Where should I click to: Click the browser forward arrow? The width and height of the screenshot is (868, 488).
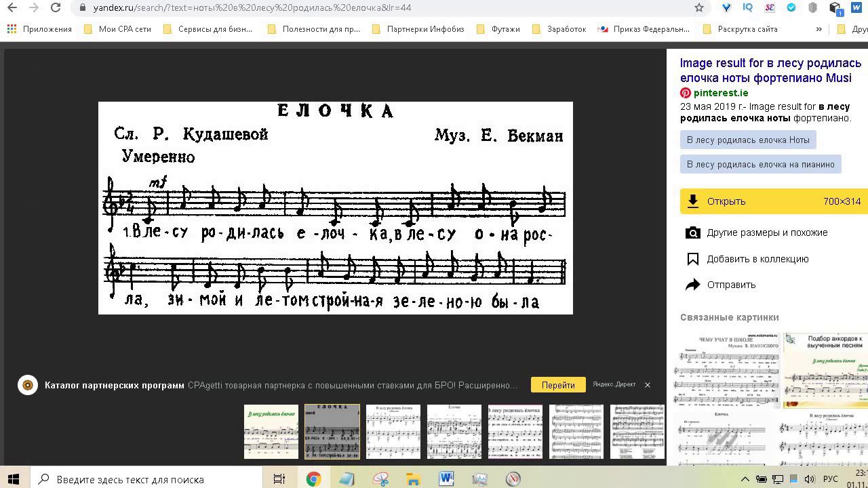[x=34, y=7]
